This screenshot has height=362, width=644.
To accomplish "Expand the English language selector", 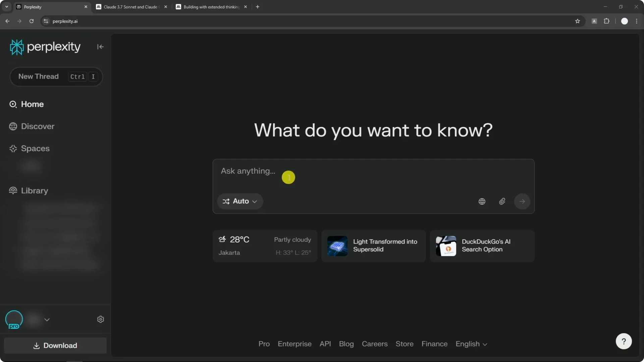I will (x=471, y=344).
